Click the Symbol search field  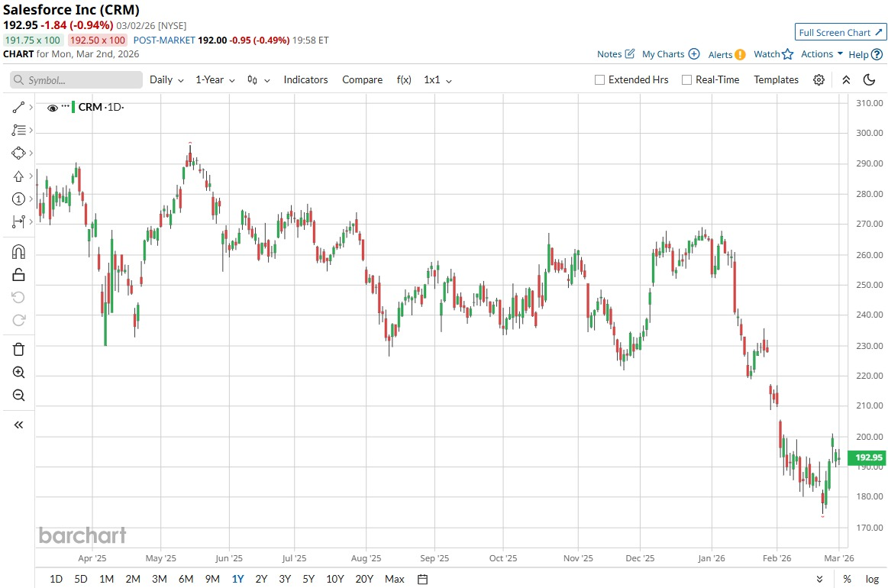(x=76, y=80)
